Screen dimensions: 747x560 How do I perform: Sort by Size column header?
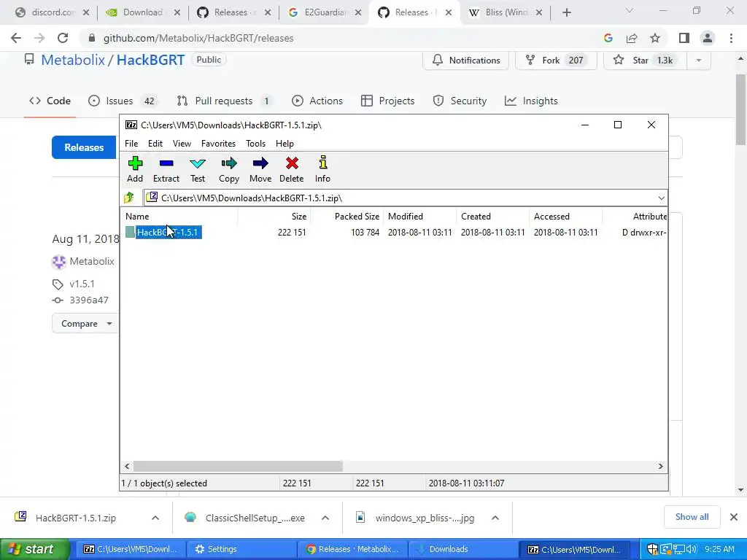click(274, 216)
